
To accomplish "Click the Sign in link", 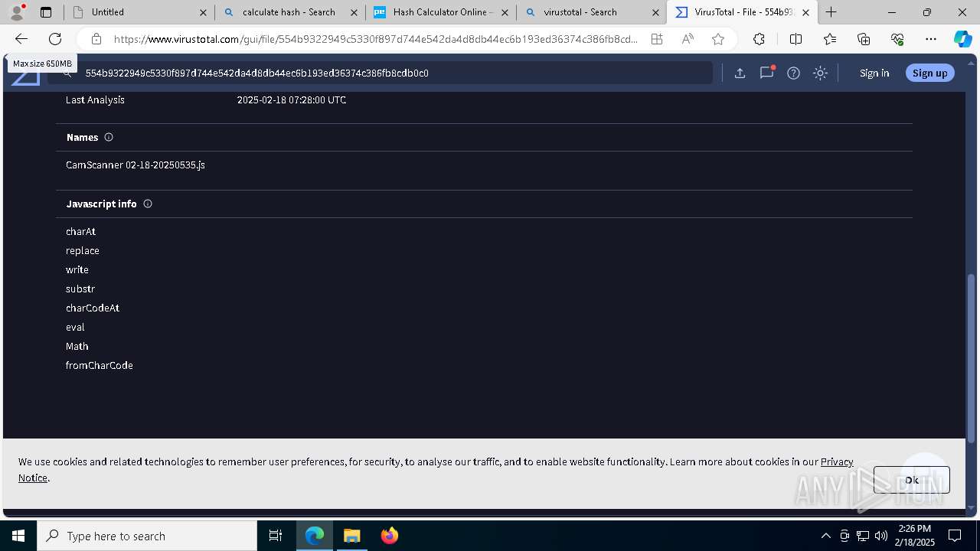I will click(874, 73).
